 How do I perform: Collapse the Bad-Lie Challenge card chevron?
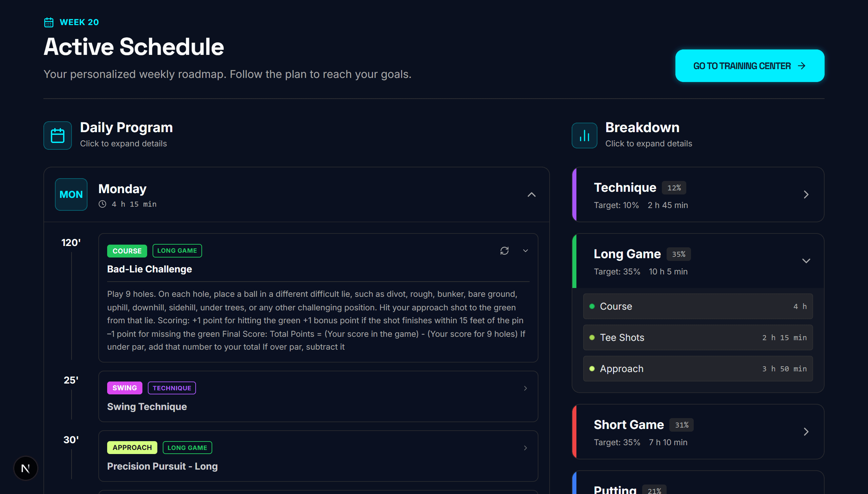pos(525,250)
